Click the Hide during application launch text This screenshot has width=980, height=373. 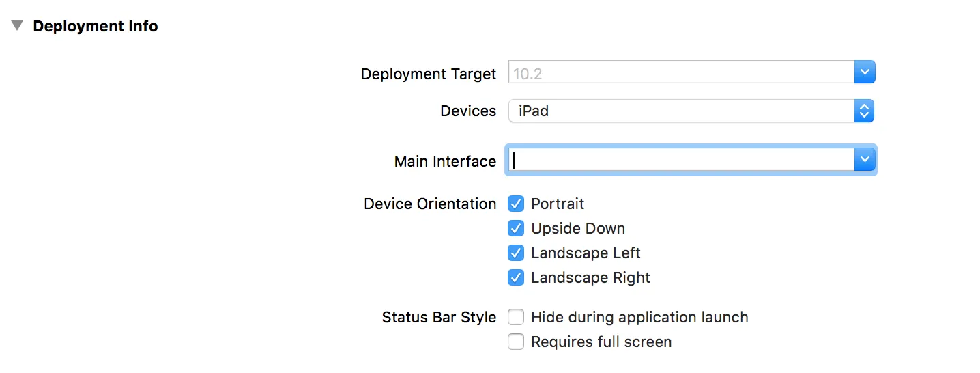(639, 317)
